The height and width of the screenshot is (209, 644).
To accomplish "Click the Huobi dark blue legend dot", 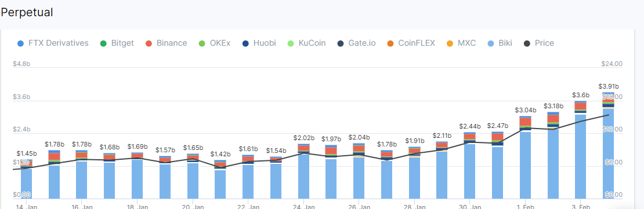I will [x=245, y=43].
